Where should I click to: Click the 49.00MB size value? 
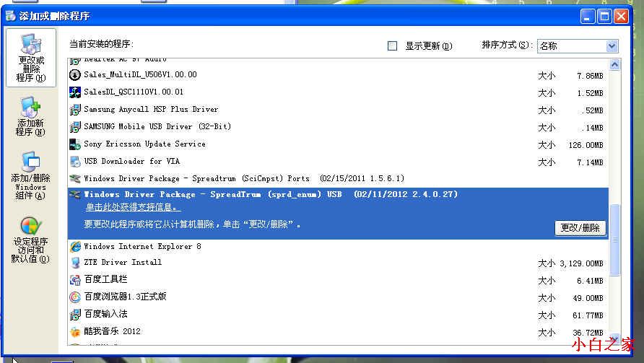[x=588, y=298]
